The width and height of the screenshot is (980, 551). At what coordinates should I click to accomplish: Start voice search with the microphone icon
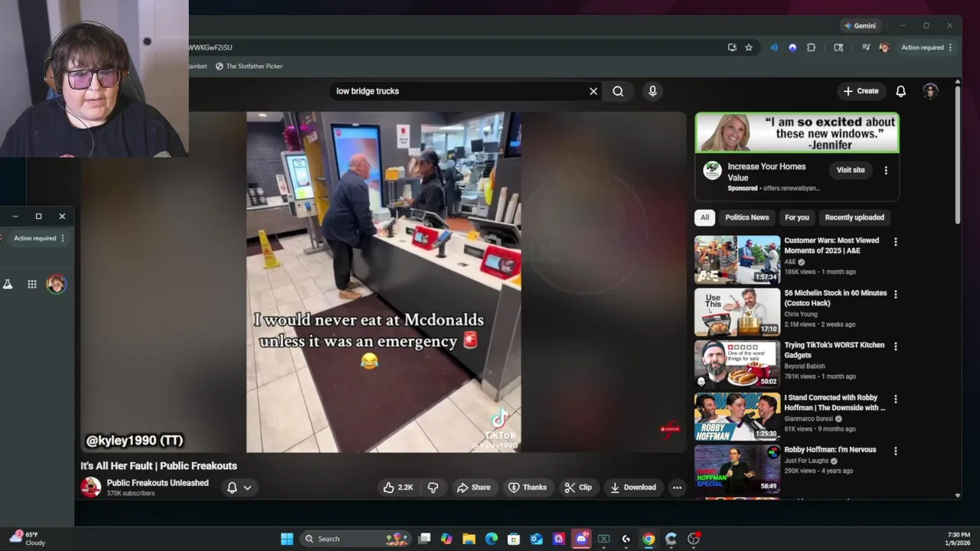(x=652, y=91)
